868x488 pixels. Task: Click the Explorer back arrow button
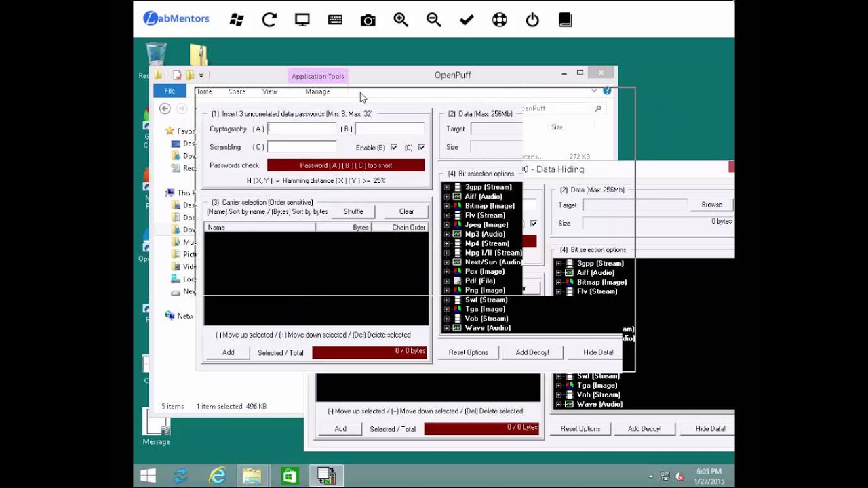165,108
